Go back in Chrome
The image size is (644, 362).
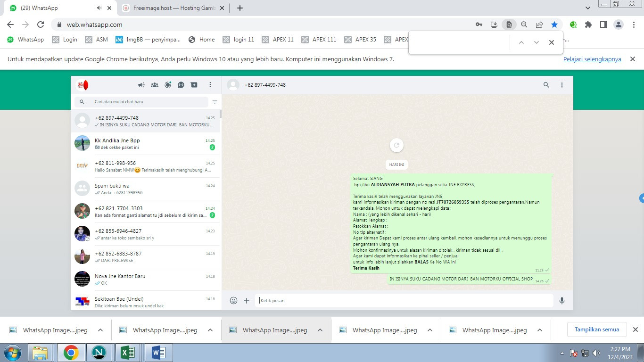(10, 25)
